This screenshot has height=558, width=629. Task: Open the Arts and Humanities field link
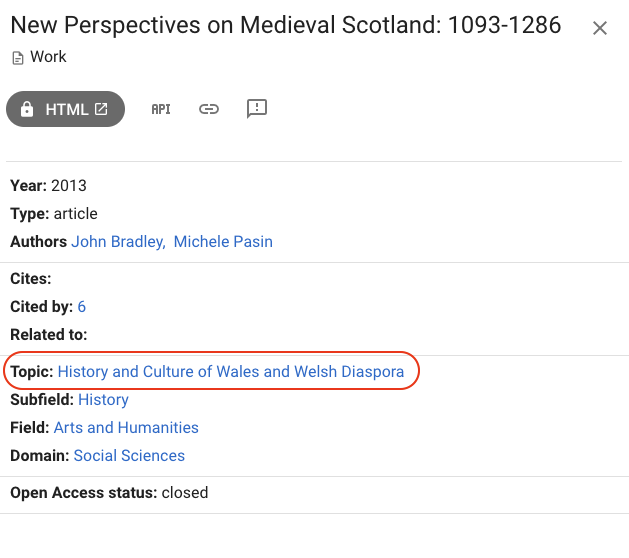(126, 428)
